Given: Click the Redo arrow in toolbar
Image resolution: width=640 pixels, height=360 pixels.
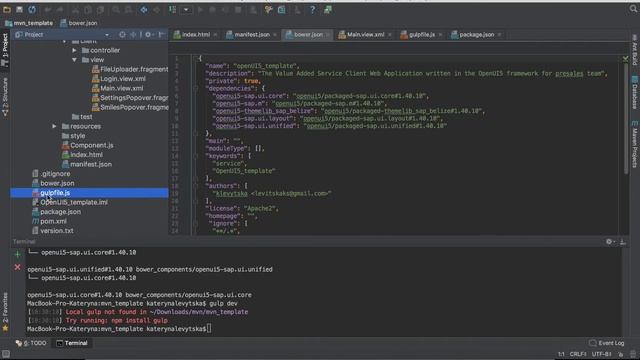Looking at the screenshot, I should 60,9.
